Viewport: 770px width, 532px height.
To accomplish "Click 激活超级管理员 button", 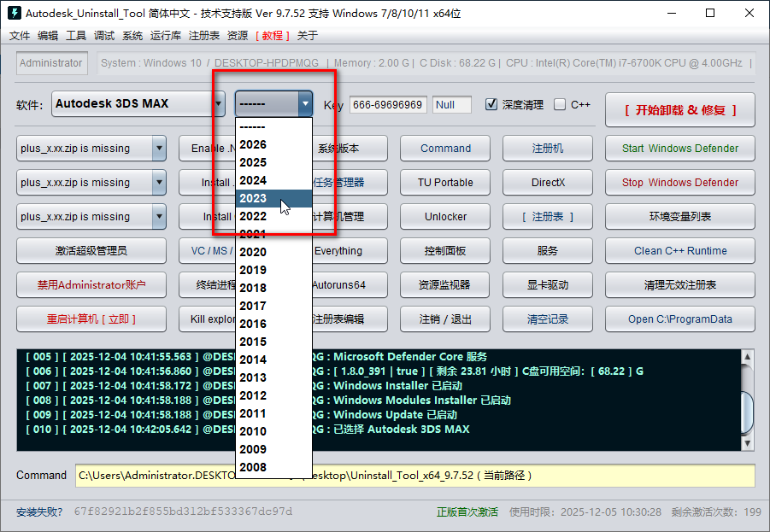I will click(91, 251).
